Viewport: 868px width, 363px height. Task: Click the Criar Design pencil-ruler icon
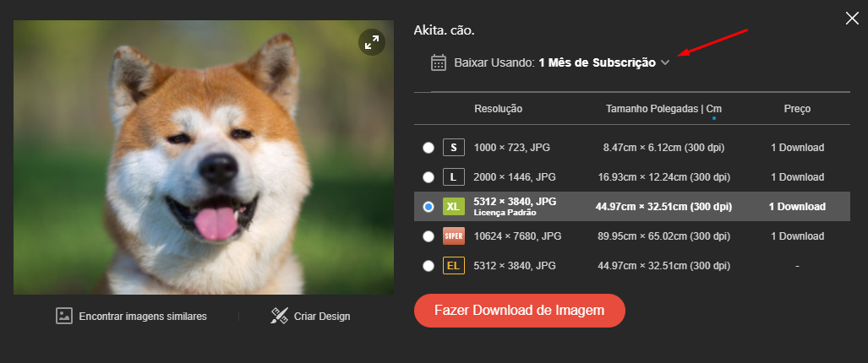click(x=279, y=316)
